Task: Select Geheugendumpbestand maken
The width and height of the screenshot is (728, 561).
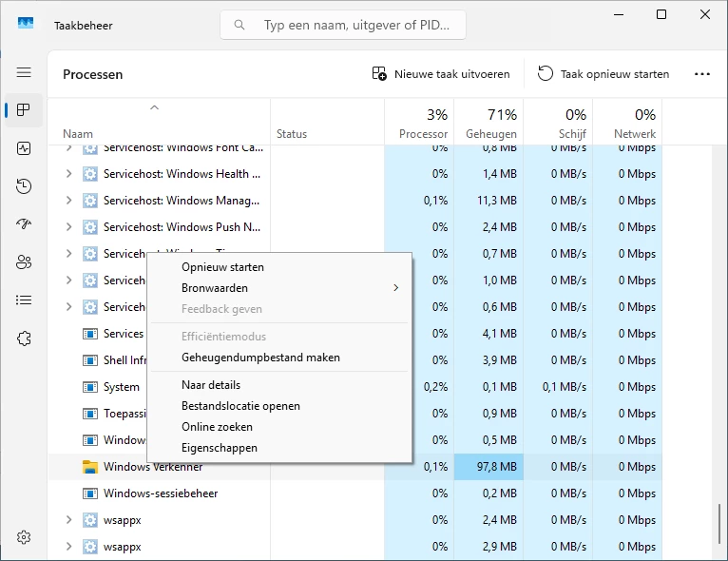Action: coord(279,358)
